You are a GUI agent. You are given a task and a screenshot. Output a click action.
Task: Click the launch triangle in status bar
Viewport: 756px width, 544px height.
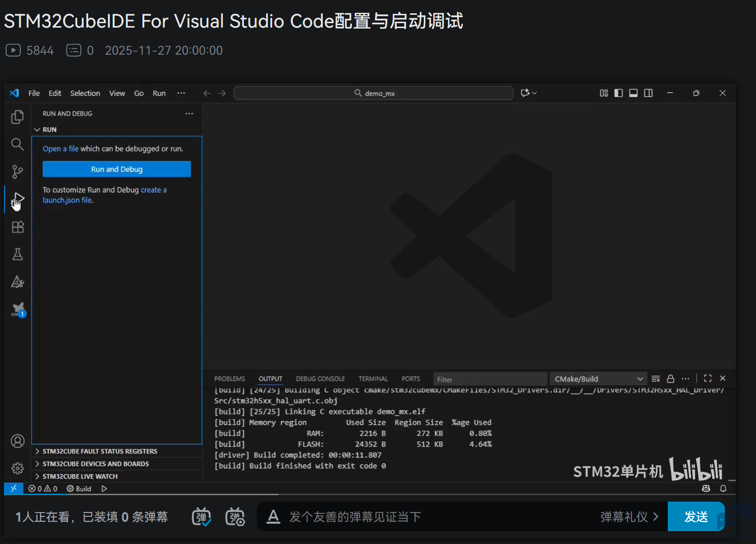(104, 489)
